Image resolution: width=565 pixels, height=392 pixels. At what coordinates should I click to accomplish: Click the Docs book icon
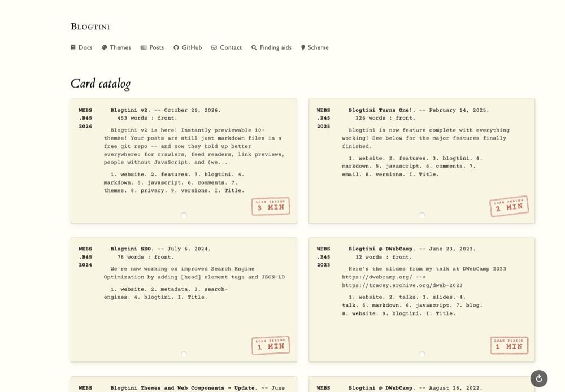73,47
